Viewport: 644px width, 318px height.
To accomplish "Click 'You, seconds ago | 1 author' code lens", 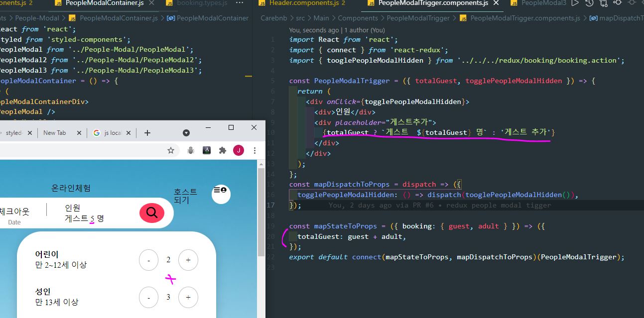I will click(337, 30).
